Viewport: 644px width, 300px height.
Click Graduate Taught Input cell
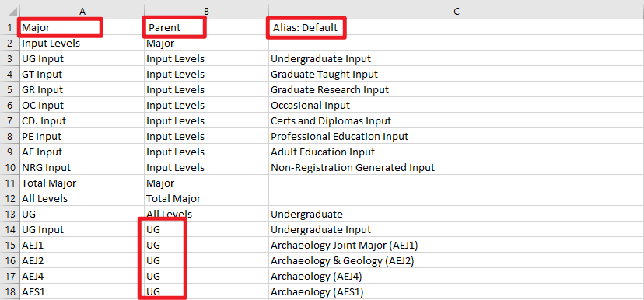(457, 74)
